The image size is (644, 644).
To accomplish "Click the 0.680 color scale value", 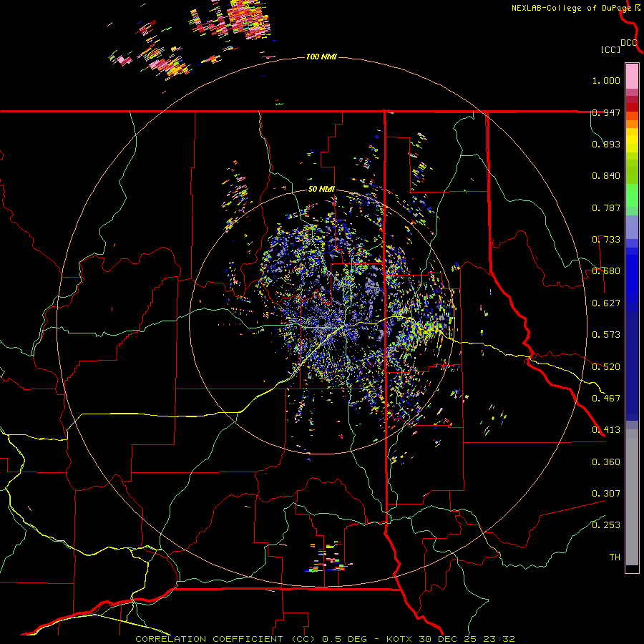I will pos(606,271).
